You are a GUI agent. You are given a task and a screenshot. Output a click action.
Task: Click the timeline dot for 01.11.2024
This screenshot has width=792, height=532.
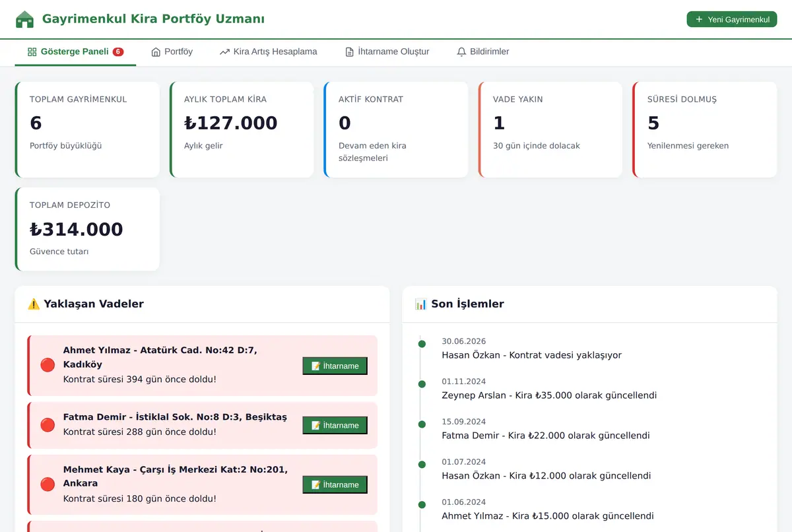click(422, 383)
